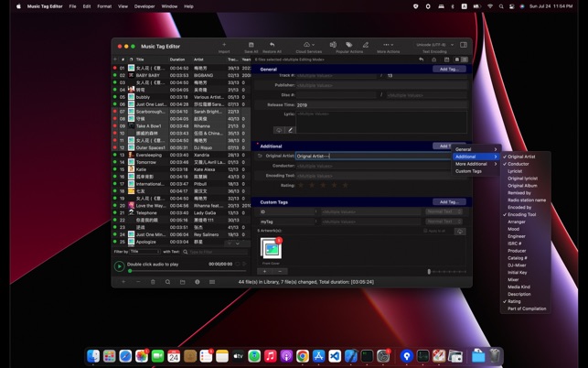
Task: Open Google Chrome from the Dock
Action: pos(303,355)
